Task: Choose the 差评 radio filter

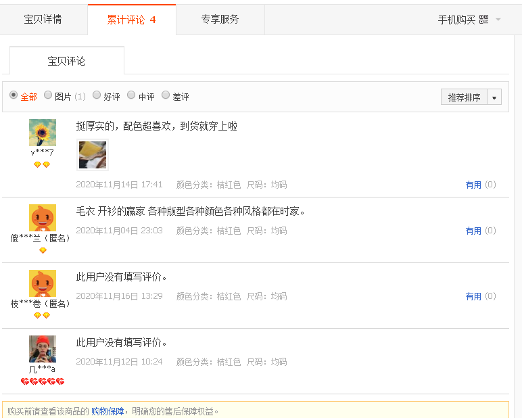Action: pos(166,95)
